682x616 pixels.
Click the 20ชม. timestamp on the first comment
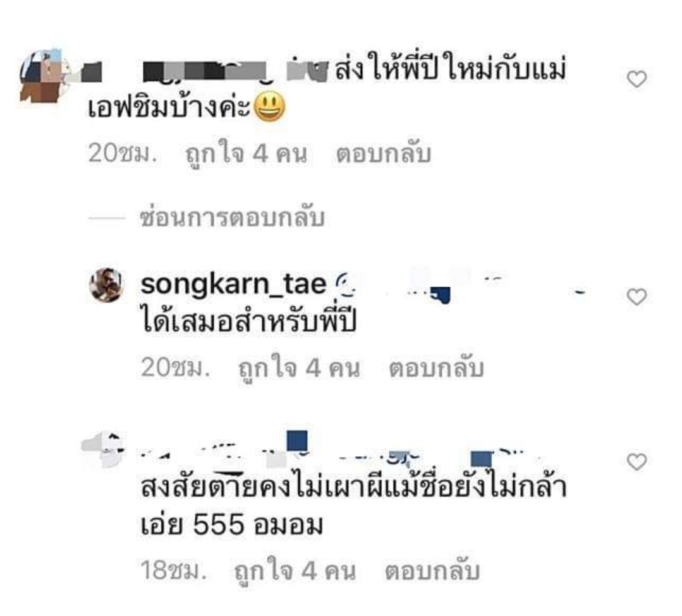tap(122, 154)
